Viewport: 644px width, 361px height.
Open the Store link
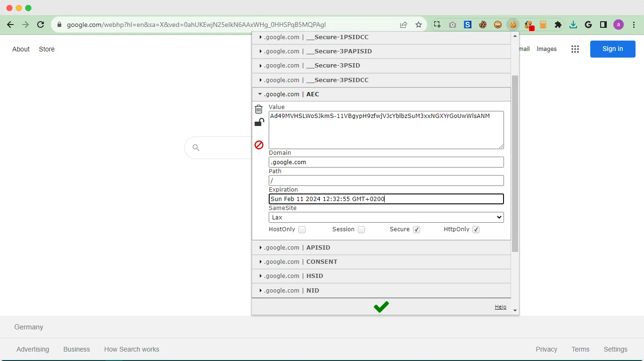click(x=47, y=49)
